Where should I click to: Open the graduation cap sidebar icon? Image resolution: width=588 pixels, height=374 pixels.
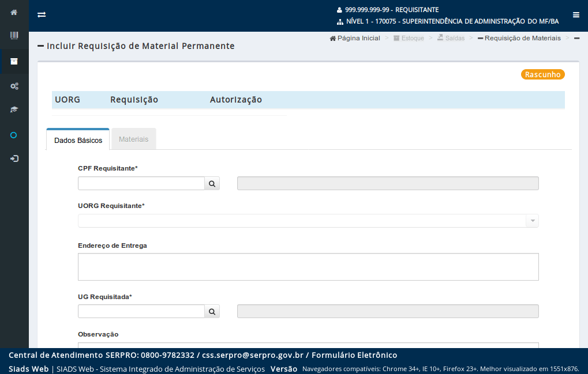coord(14,109)
